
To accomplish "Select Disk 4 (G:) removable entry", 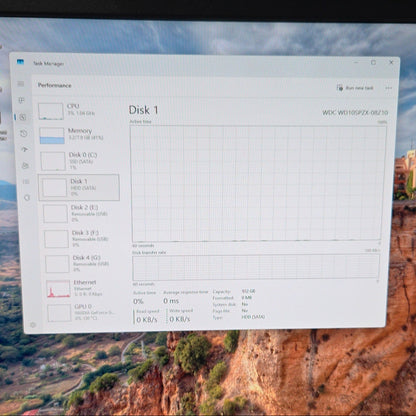I will click(x=83, y=263).
